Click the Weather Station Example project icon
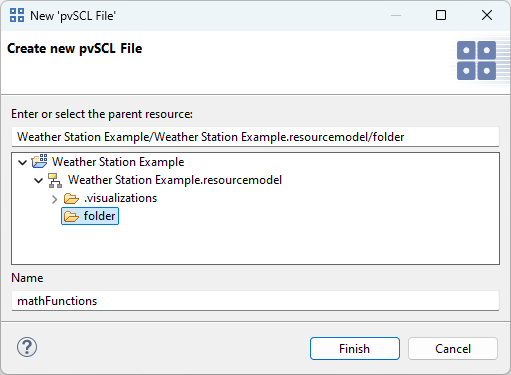 coord(39,161)
